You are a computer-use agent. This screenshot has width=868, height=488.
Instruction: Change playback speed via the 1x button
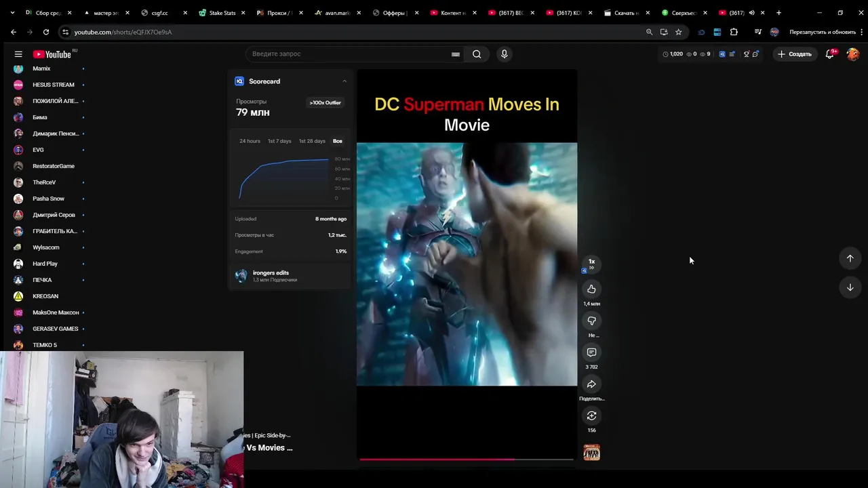point(591,263)
